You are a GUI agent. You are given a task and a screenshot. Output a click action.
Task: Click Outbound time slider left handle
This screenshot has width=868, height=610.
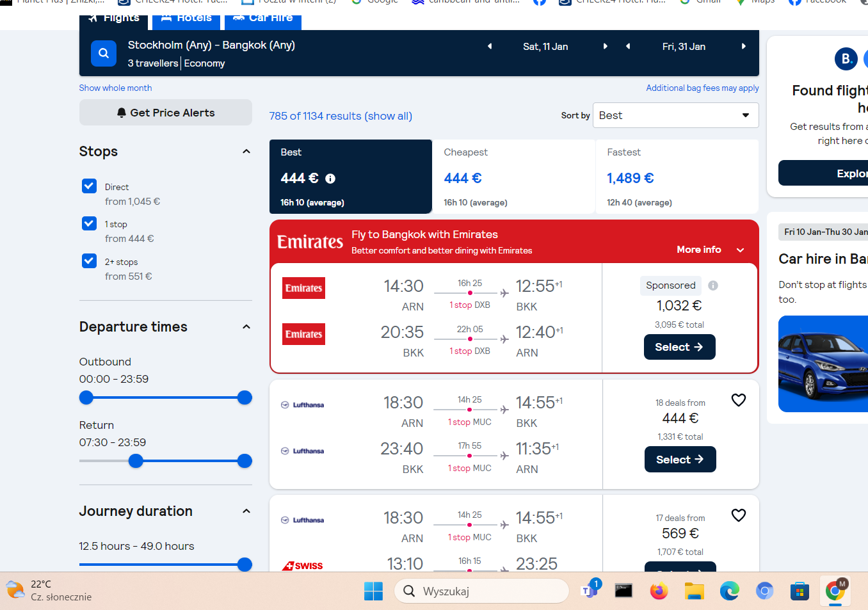[x=86, y=397]
